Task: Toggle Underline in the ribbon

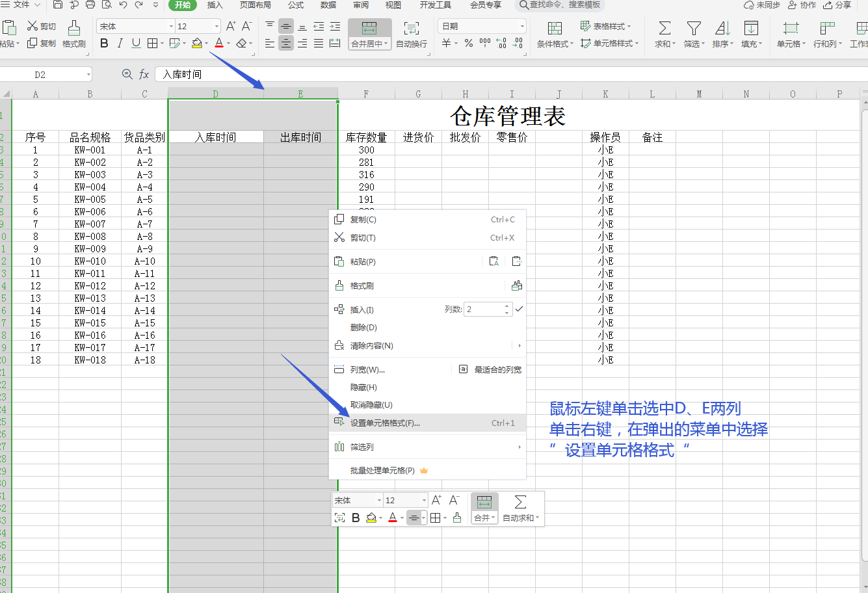Action: [x=136, y=44]
